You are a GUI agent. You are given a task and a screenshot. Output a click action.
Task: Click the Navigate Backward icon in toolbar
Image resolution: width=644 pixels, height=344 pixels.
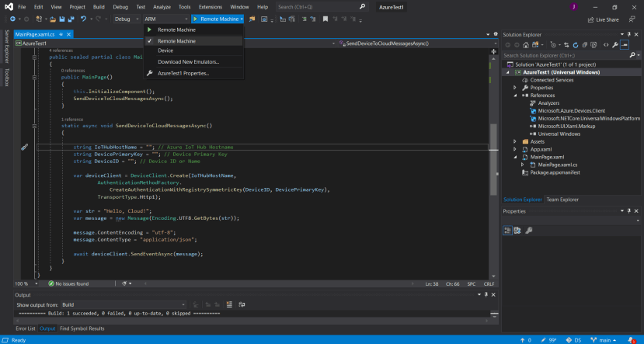pos(12,19)
